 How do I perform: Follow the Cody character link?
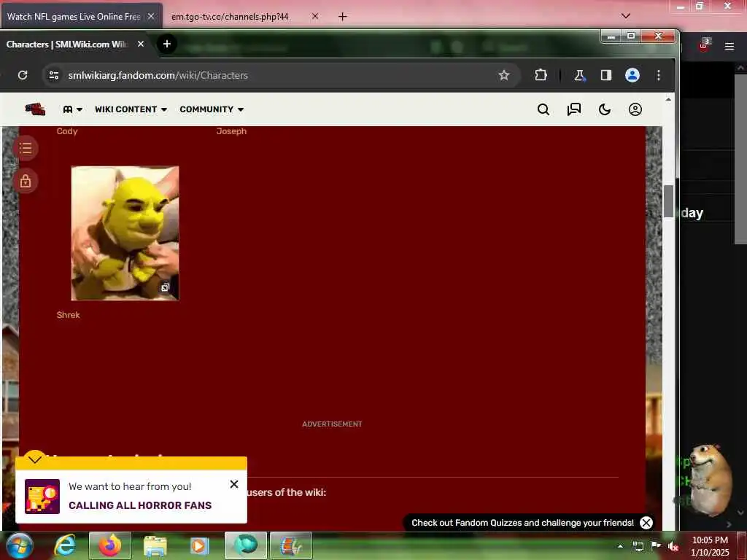click(66, 131)
